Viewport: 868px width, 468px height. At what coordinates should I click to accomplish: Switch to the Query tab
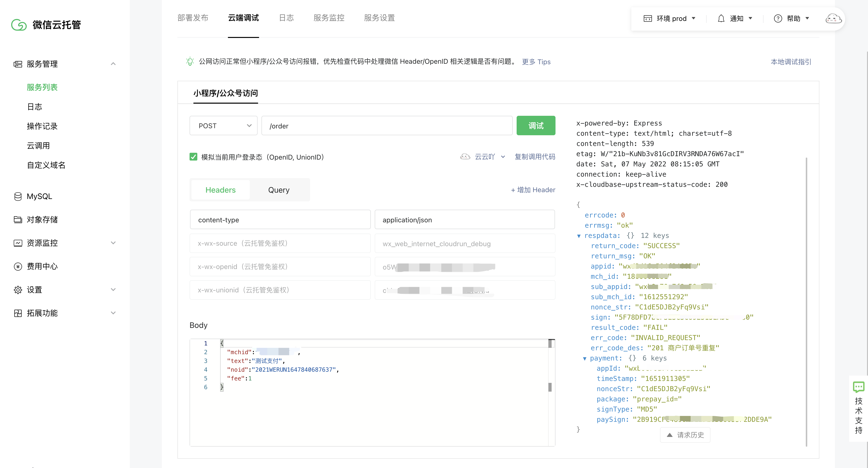coord(279,190)
